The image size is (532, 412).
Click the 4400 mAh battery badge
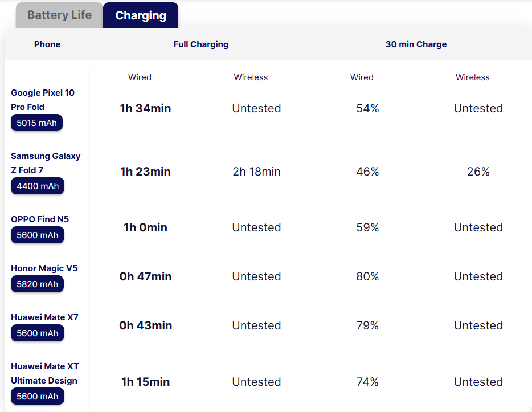pos(38,186)
